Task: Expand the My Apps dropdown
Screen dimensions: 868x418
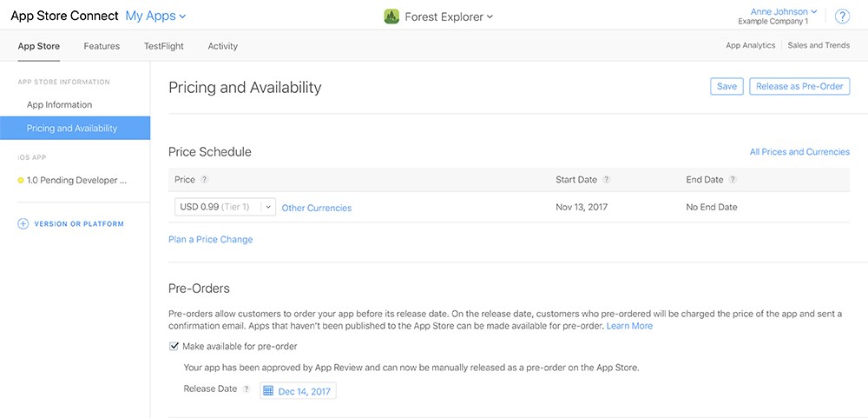Action: [x=155, y=16]
